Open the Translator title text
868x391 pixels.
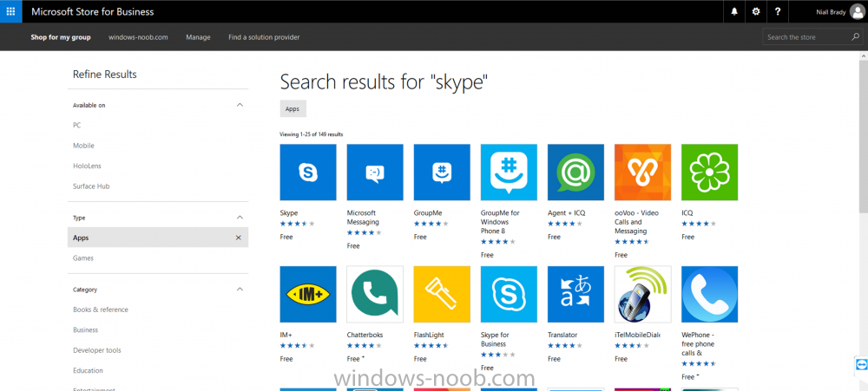562,336
